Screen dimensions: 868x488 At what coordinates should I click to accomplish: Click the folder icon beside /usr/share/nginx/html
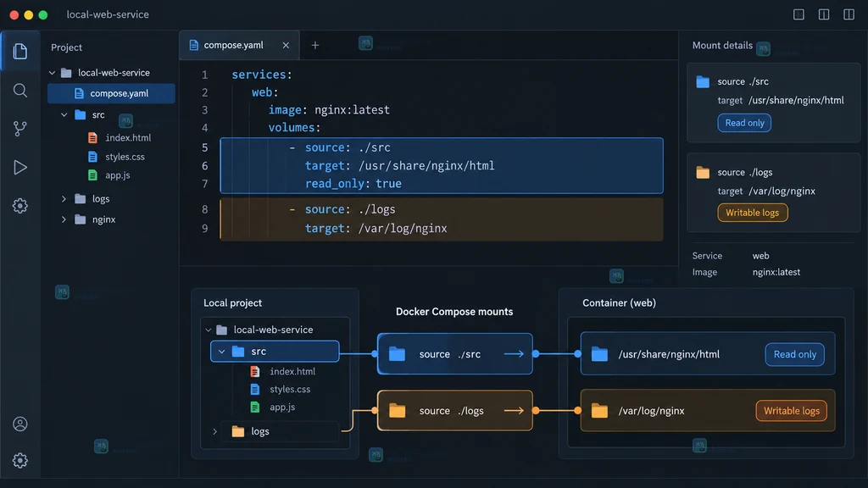coord(599,354)
